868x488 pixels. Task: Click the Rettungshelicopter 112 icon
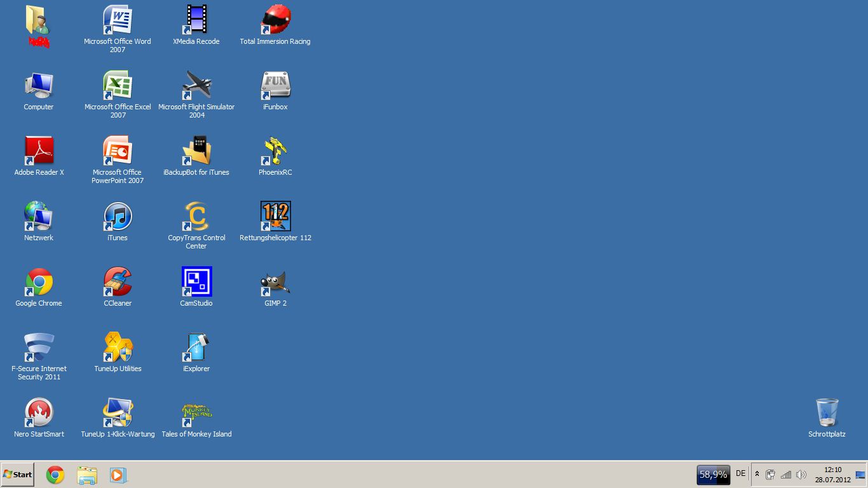[275, 217]
